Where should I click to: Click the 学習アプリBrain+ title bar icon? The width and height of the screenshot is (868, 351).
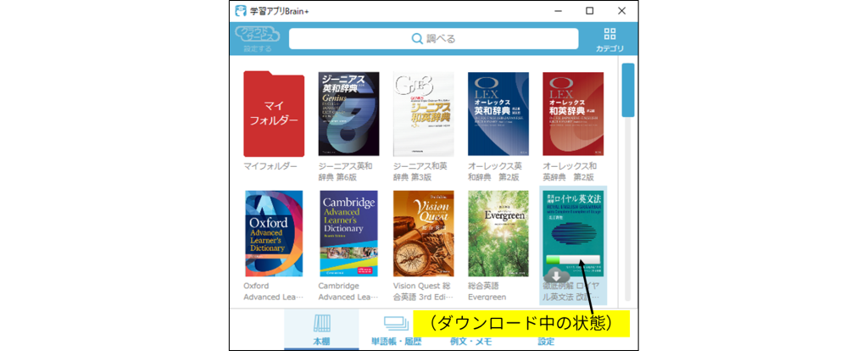(x=241, y=10)
